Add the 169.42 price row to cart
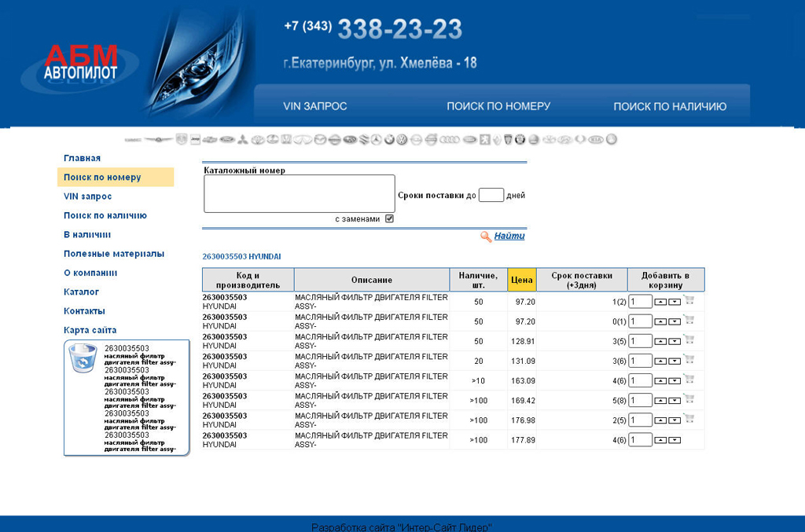The height and width of the screenshot is (532, 805). click(x=689, y=398)
